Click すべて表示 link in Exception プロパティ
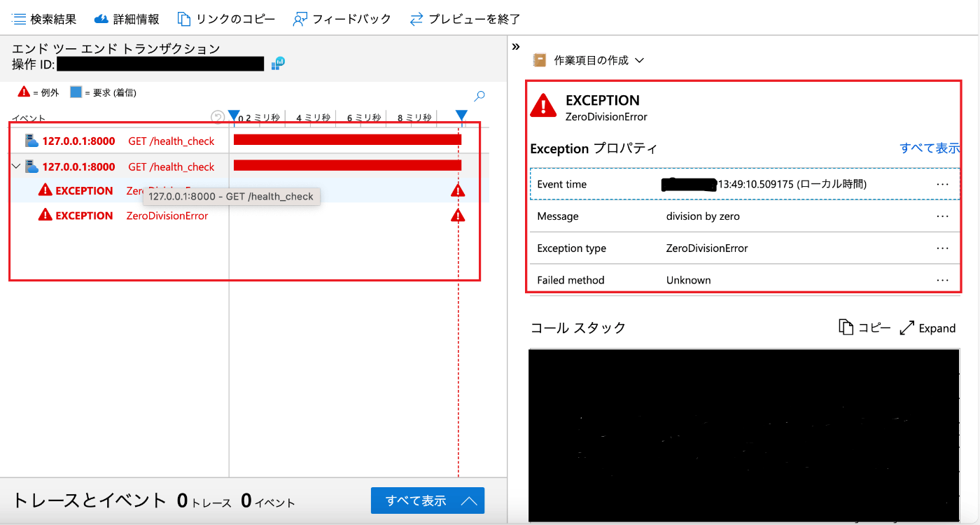Viewport: 980px width, 525px height. [931, 148]
